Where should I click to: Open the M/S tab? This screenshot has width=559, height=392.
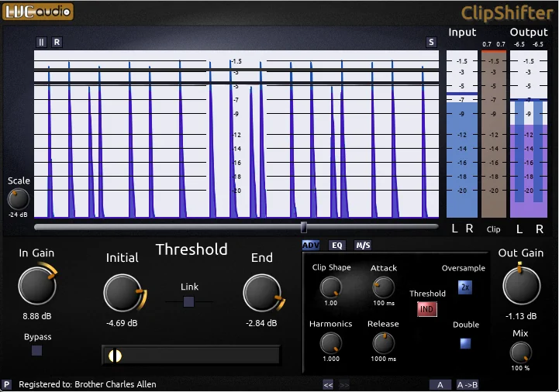pyautogui.click(x=363, y=245)
